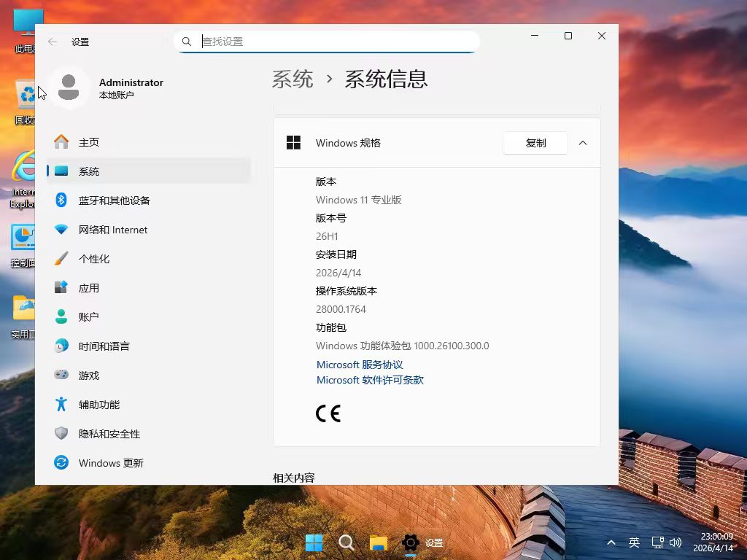Open Network and Internet (网络和 Internet) settings
This screenshot has width=747, height=560.
click(x=112, y=230)
